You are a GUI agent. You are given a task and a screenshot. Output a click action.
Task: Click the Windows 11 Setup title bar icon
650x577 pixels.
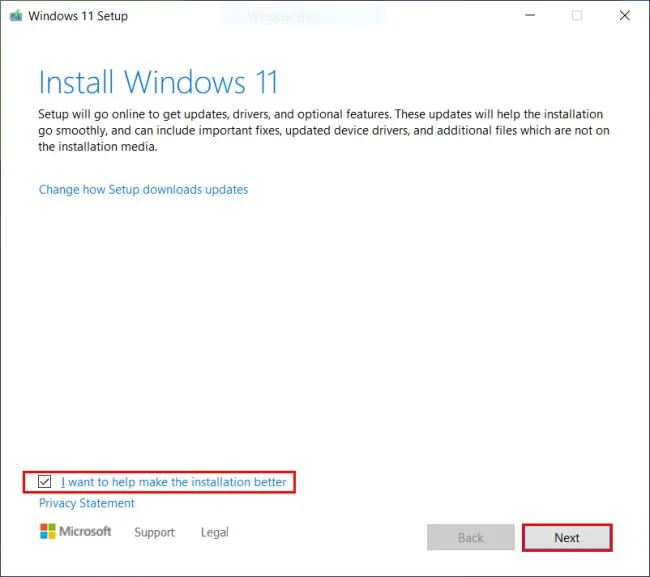pos(16,16)
